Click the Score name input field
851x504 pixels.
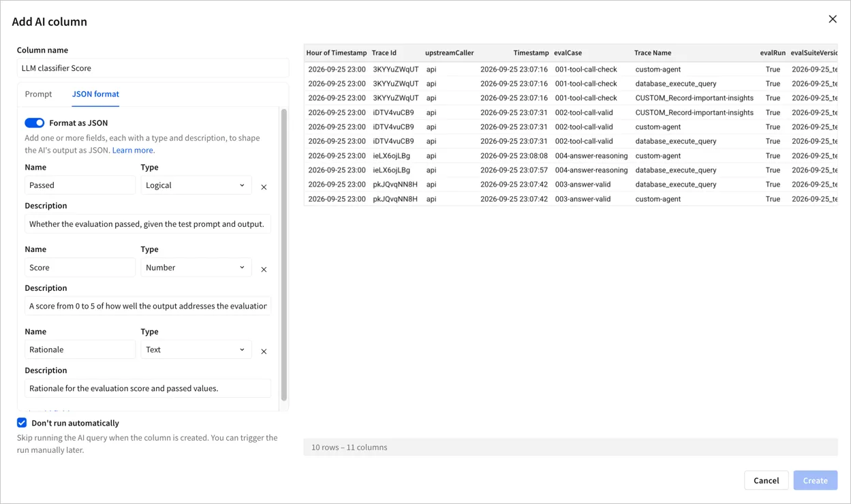pyautogui.click(x=80, y=268)
